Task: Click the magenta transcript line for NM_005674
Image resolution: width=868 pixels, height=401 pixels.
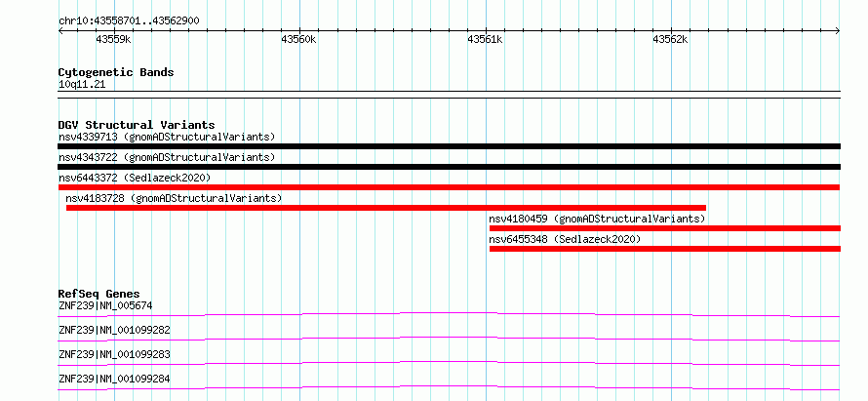Action: (x=449, y=314)
